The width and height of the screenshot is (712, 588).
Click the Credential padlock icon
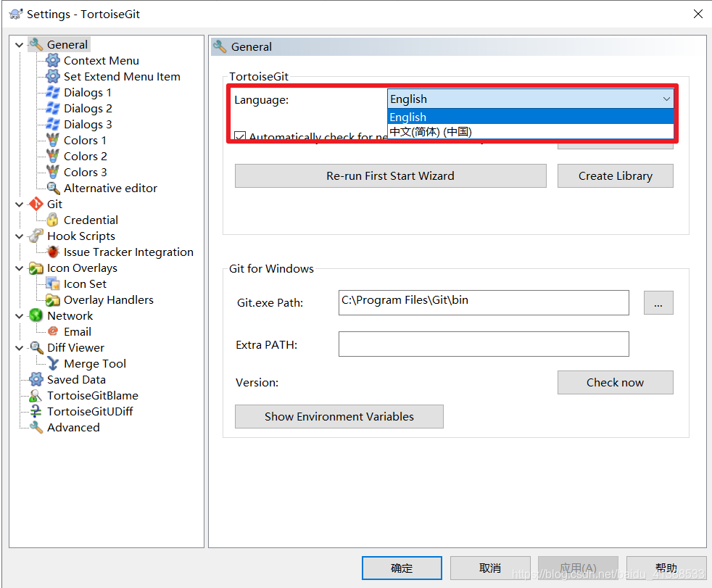[x=53, y=220]
